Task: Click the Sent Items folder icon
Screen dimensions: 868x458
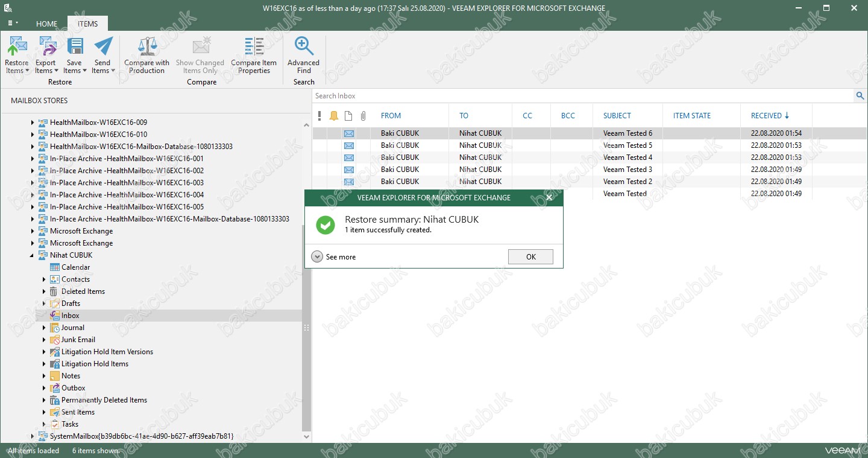Action: pyautogui.click(x=55, y=412)
